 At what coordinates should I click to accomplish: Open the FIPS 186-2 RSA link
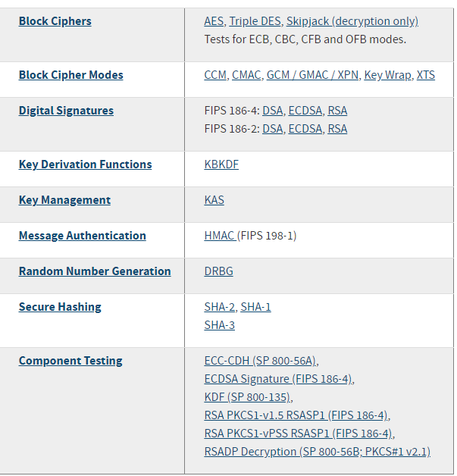pyautogui.click(x=337, y=129)
